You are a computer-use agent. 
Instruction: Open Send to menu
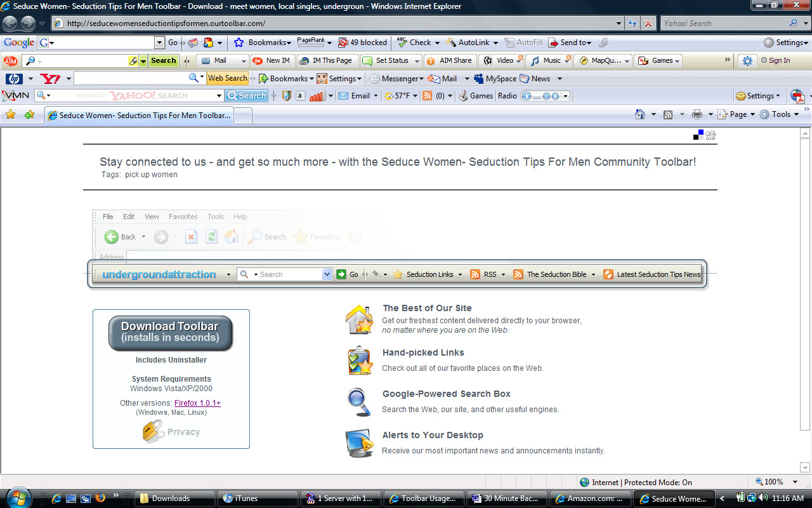point(570,43)
